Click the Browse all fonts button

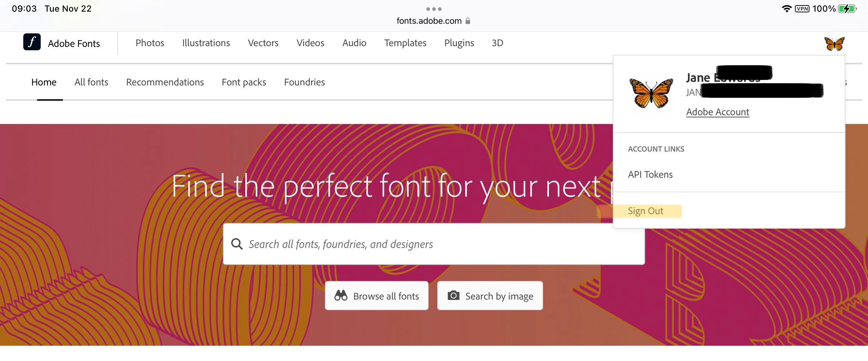pos(377,296)
